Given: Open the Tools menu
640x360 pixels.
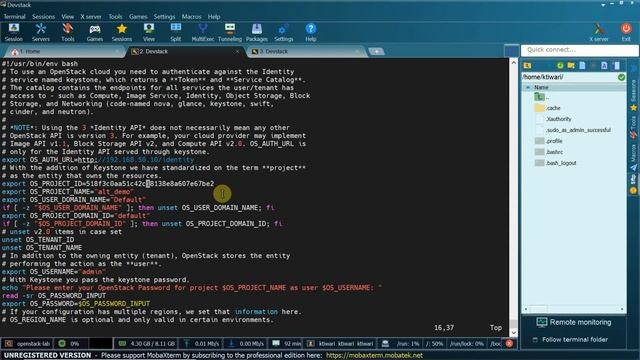Looking at the screenshot, I should (116, 17).
